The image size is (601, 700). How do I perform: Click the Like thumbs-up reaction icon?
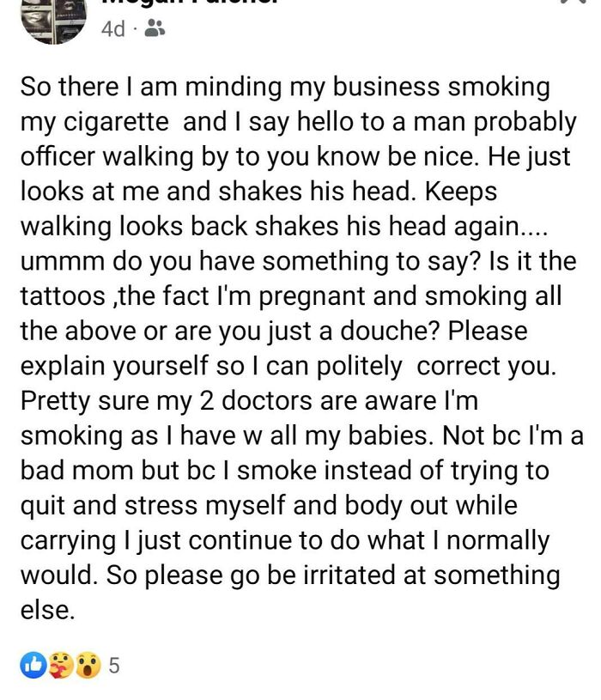(x=33, y=661)
